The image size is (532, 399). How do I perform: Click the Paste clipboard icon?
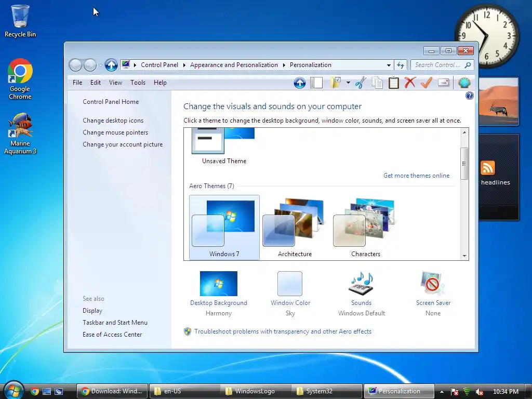(x=394, y=83)
